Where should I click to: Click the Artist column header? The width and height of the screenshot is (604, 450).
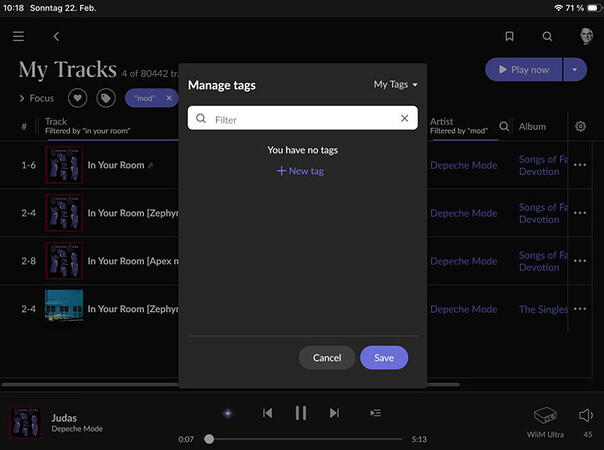[x=441, y=122]
